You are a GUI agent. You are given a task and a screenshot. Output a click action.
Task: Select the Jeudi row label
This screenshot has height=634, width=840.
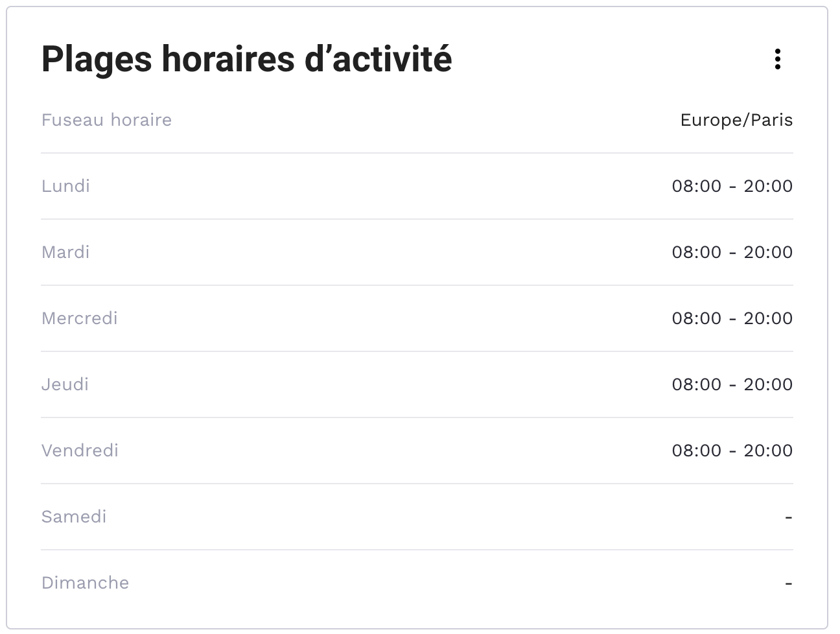[x=65, y=384]
